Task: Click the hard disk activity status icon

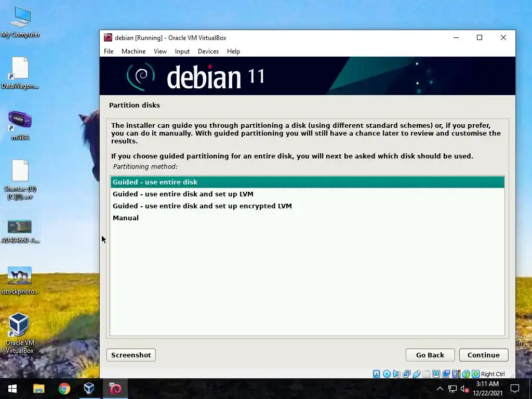Action: [x=377, y=374]
